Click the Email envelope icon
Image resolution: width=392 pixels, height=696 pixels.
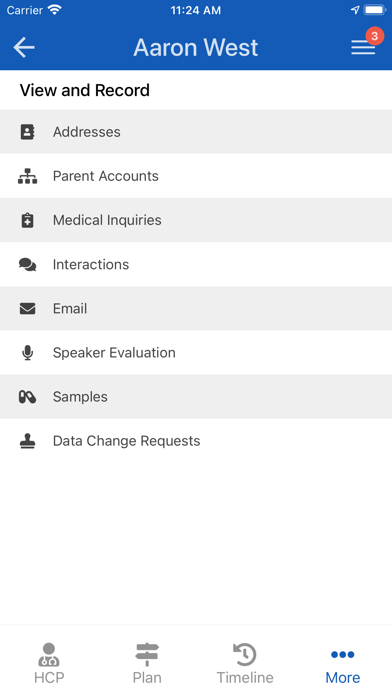click(x=28, y=308)
